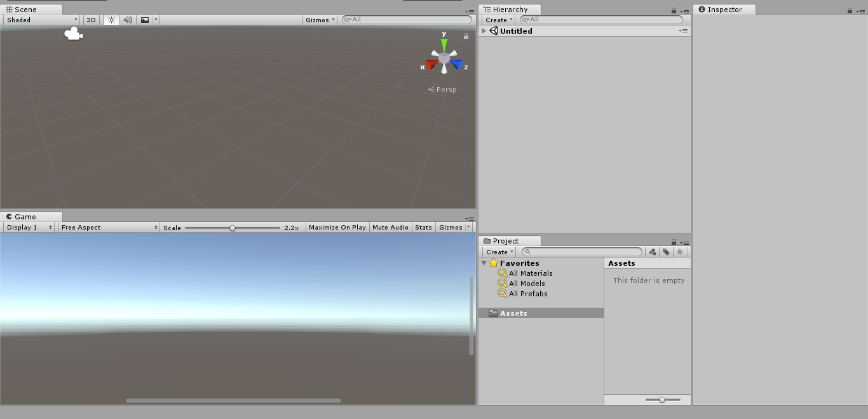868x419 pixels.
Task: Focus the Scene view search field
Action: click(407, 20)
